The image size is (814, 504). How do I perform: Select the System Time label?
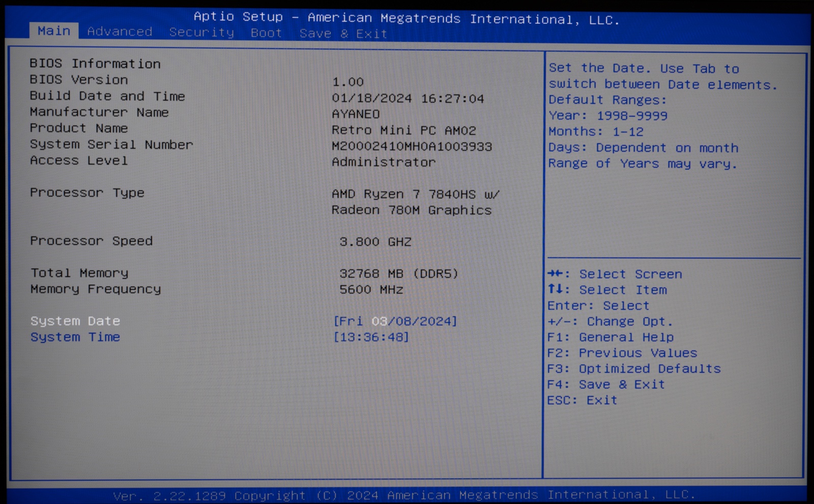75,337
